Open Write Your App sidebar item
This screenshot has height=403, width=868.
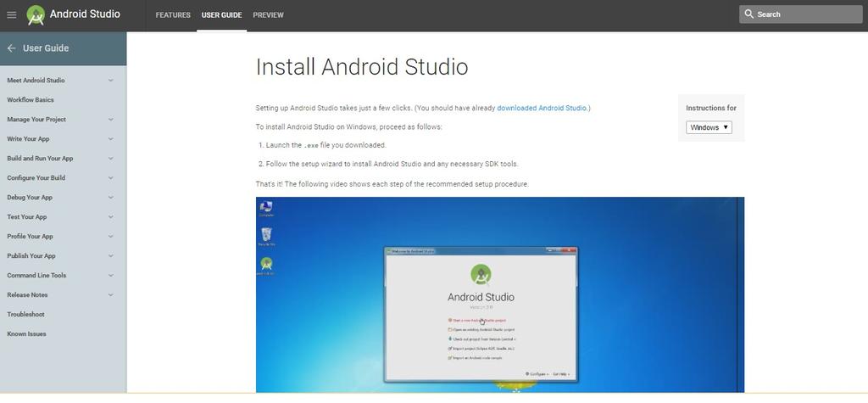click(28, 139)
